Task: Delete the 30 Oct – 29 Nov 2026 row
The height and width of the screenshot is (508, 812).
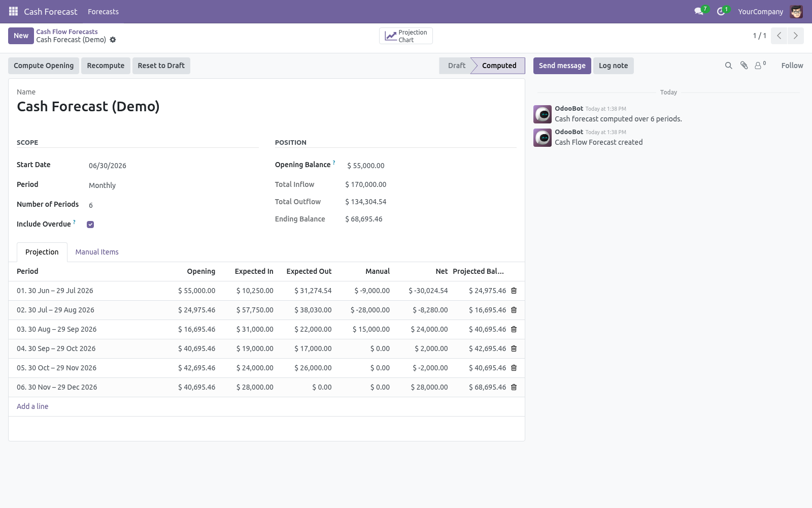Action: click(x=514, y=368)
